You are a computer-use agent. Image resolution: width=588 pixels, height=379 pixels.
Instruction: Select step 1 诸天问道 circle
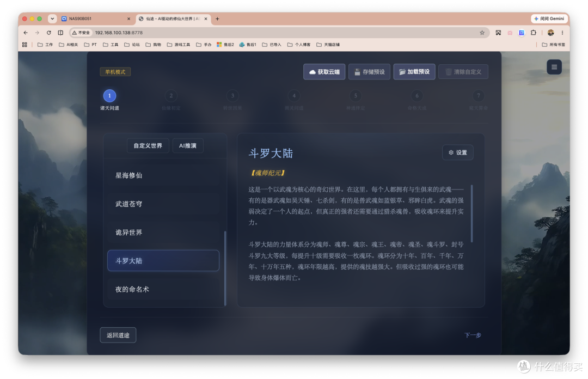pyautogui.click(x=109, y=96)
